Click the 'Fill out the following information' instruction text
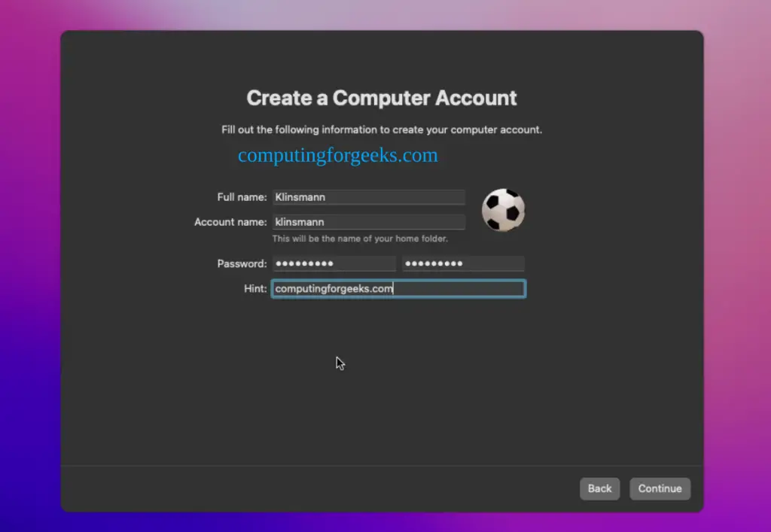 coord(382,129)
